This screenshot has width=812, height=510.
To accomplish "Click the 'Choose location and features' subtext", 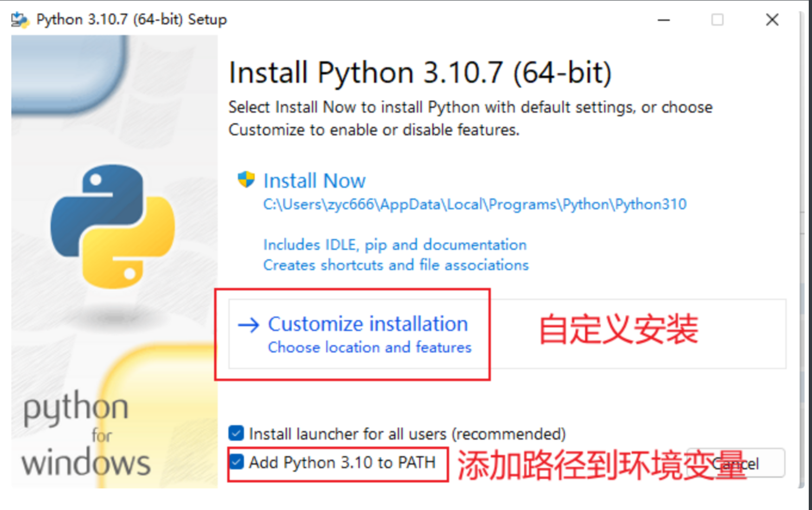I will coord(369,348).
